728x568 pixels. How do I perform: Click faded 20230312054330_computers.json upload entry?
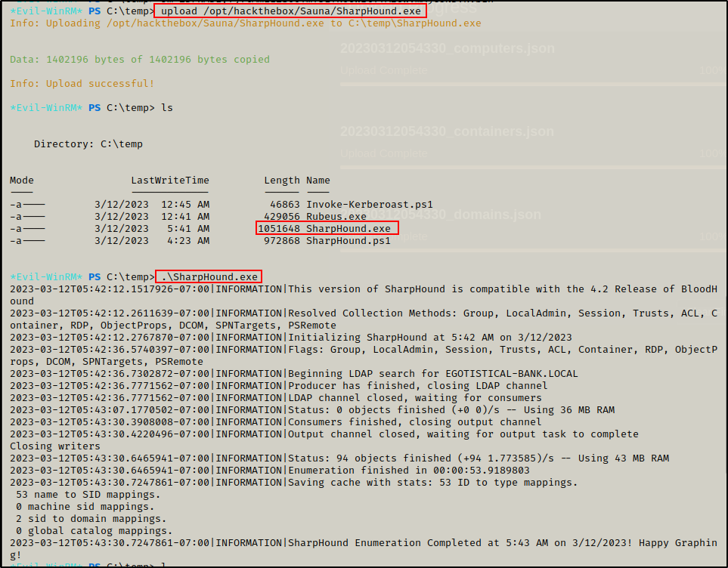tap(448, 49)
